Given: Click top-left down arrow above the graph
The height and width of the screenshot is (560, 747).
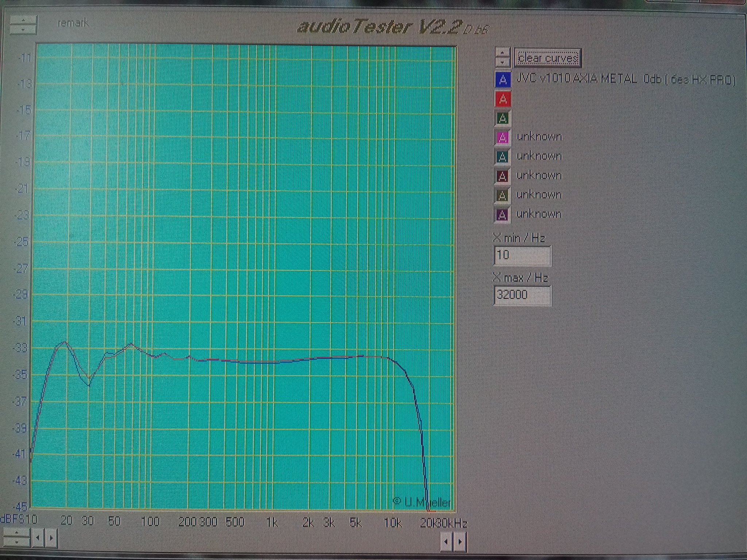Looking at the screenshot, I should [23, 30].
